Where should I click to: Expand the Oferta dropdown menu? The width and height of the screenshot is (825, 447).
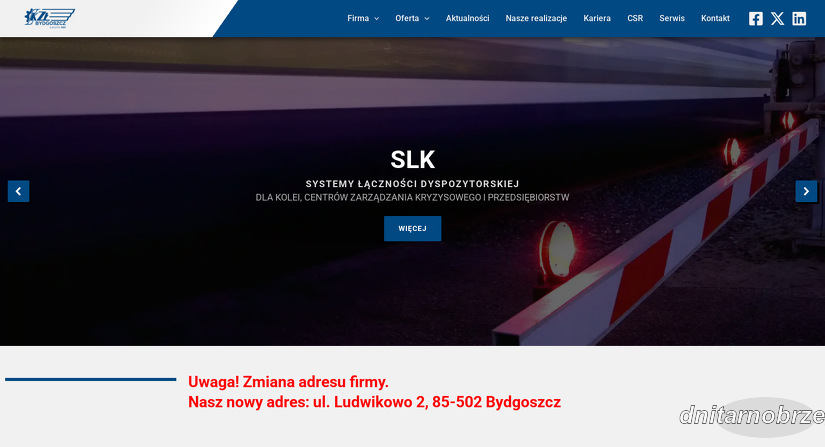[x=412, y=18]
